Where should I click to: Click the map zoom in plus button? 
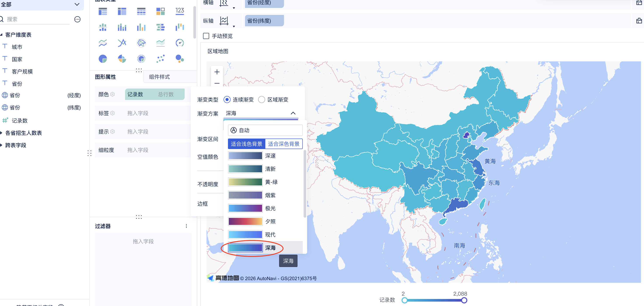tap(217, 72)
